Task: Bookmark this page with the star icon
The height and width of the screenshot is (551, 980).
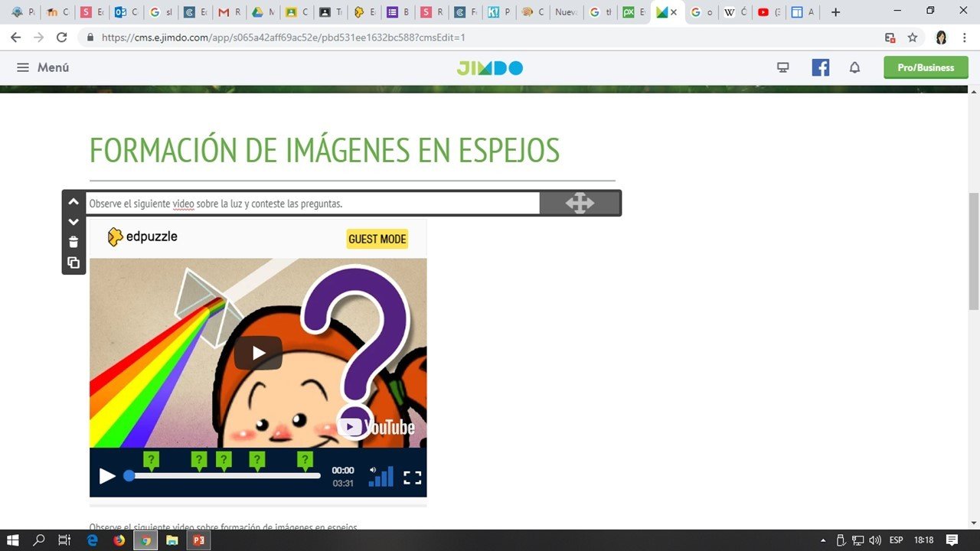Action: pyautogui.click(x=912, y=37)
